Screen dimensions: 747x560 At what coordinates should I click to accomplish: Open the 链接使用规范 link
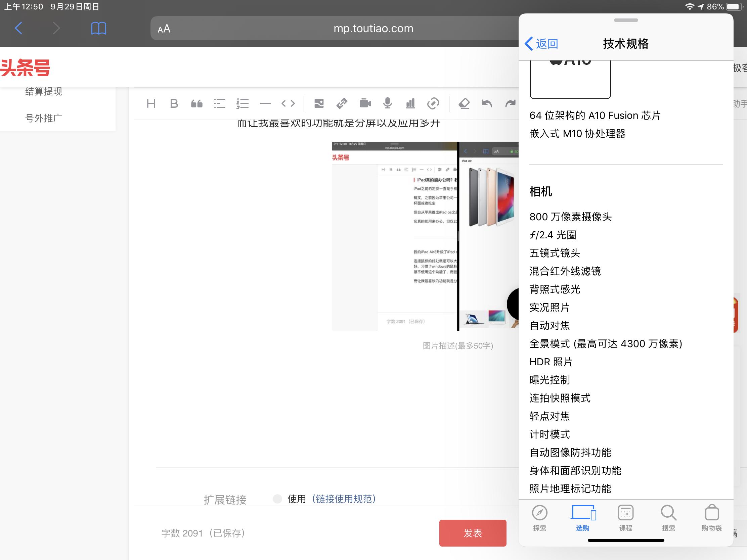[344, 499]
